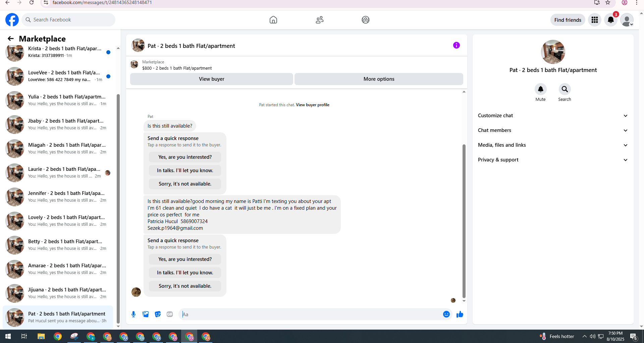Viewport: 644px width, 343px height.
Task: Open the volume control in system tray
Action: pyautogui.click(x=593, y=336)
